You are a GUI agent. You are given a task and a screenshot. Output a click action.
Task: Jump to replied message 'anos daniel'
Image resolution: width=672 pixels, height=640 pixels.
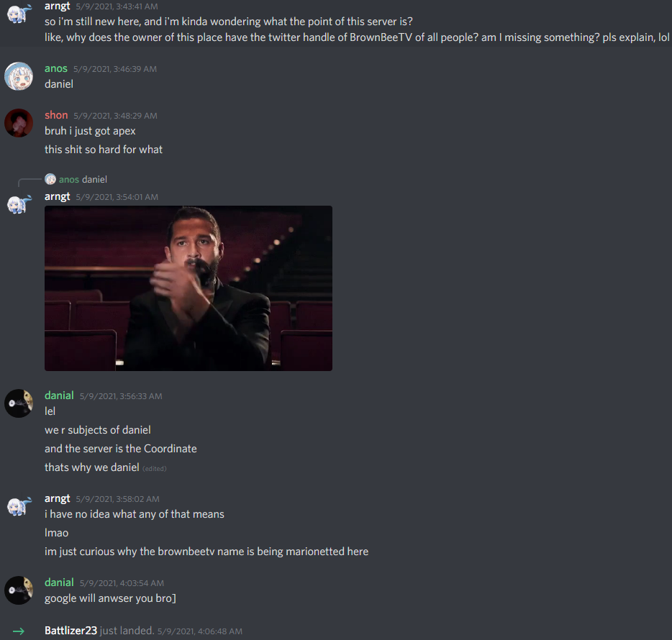83,179
